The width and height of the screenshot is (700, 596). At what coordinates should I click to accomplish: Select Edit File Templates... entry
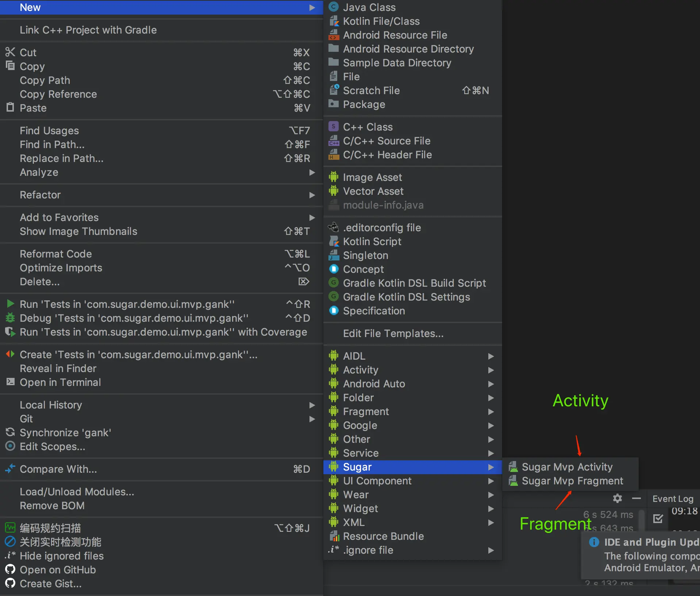point(413,333)
